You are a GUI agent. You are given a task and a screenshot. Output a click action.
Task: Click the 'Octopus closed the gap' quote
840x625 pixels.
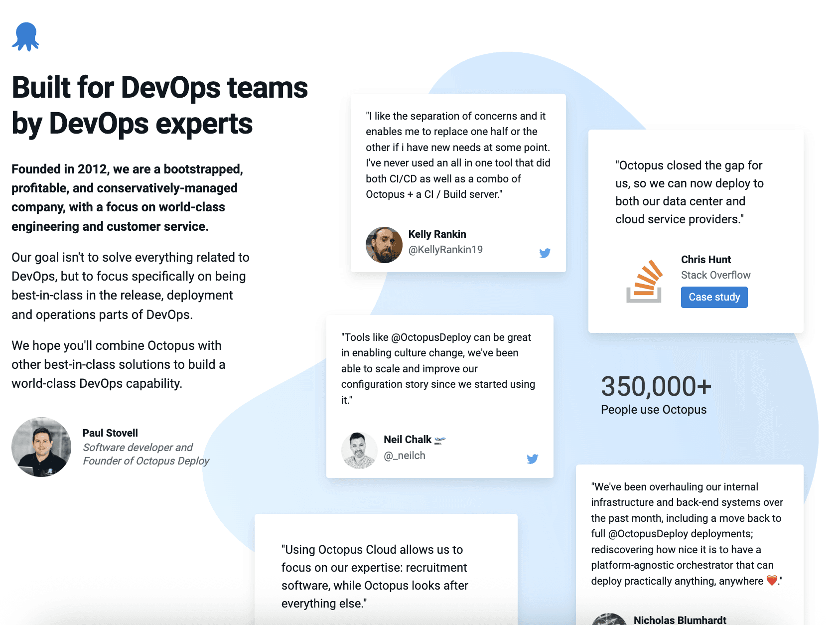tap(689, 192)
